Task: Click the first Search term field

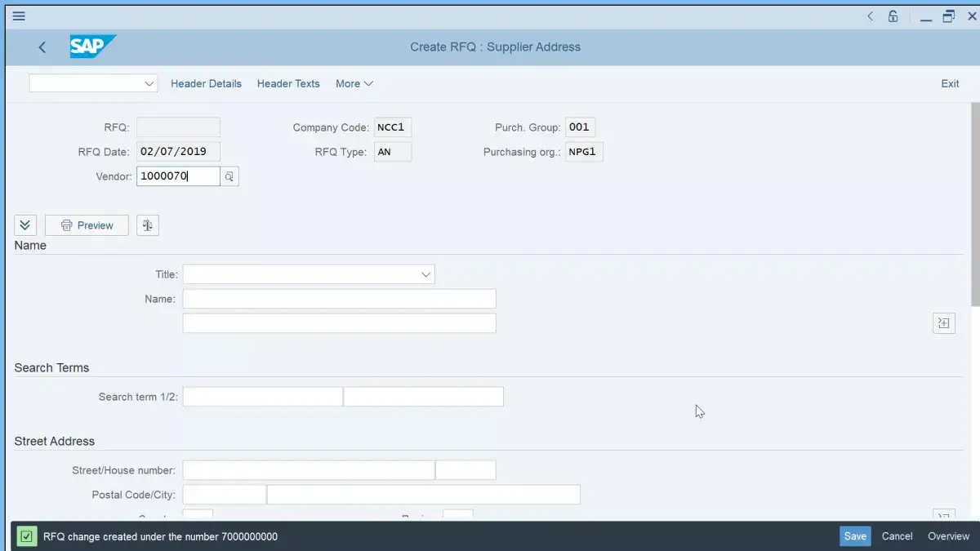Action: click(x=262, y=397)
